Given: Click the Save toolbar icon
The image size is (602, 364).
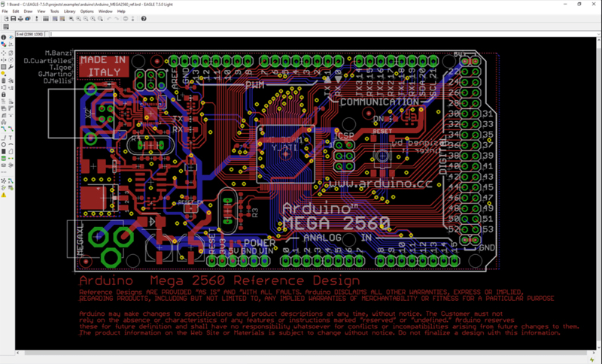Looking at the screenshot, I should pyautogui.click(x=13, y=18).
